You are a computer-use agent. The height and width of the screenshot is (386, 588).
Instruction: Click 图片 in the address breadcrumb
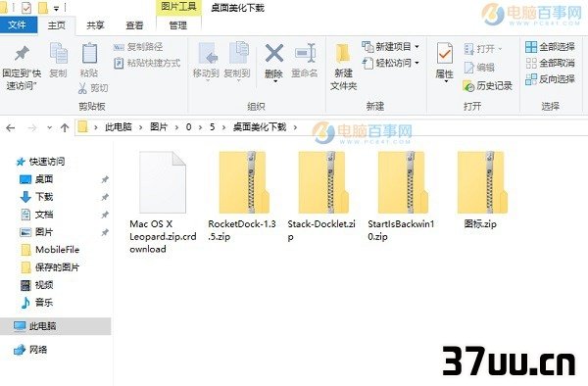(159, 127)
